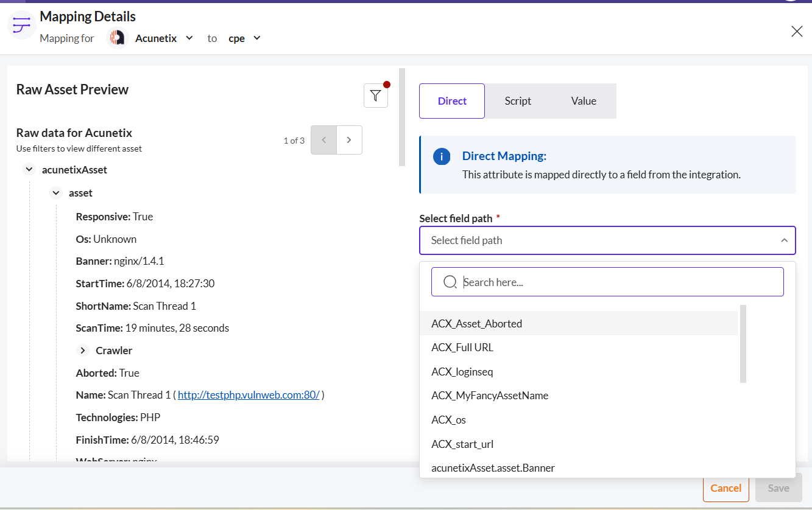The width and height of the screenshot is (812, 510).
Task: Click the info icon in Direct Mapping banner
Action: click(x=442, y=156)
